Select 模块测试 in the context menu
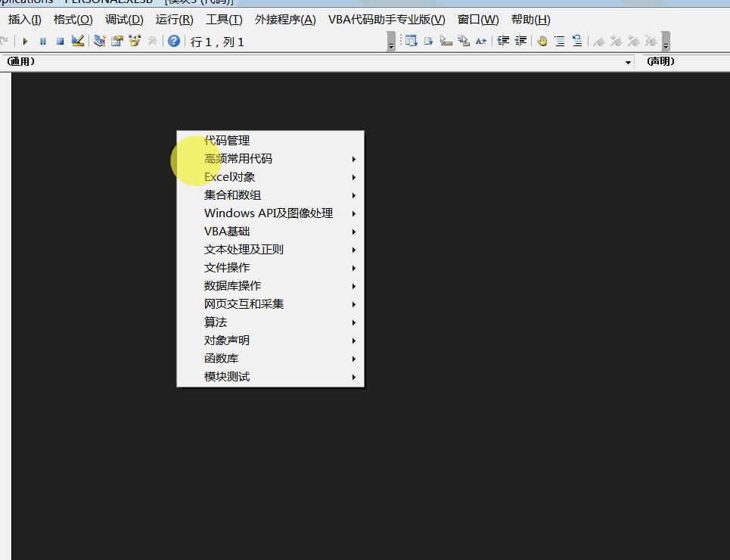The image size is (730, 560). tap(226, 376)
